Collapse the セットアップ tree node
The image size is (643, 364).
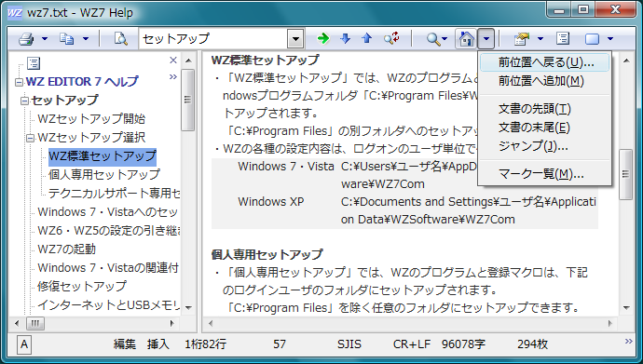click(x=24, y=101)
